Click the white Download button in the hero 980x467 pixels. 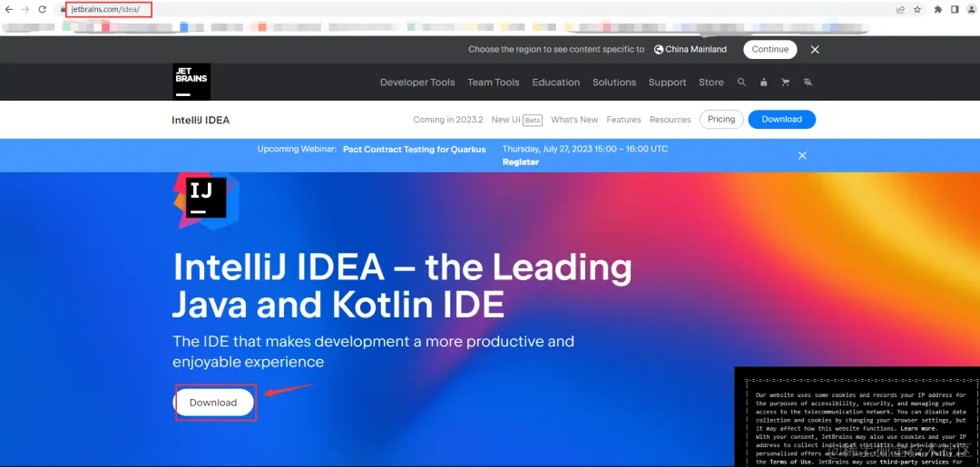click(x=213, y=403)
